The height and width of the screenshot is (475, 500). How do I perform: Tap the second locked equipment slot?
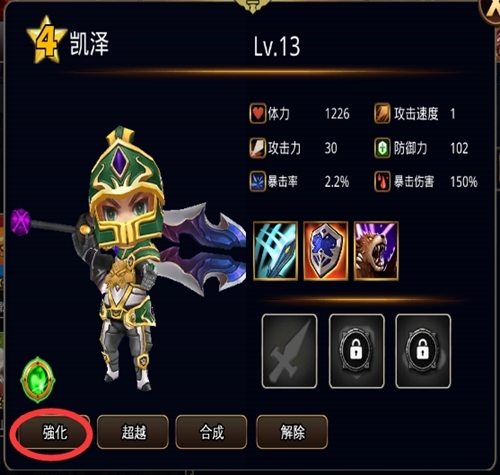tap(423, 351)
